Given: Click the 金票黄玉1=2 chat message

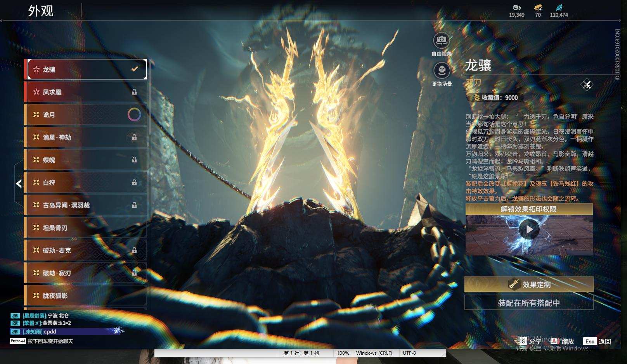Looking at the screenshot, I should tap(47, 323).
